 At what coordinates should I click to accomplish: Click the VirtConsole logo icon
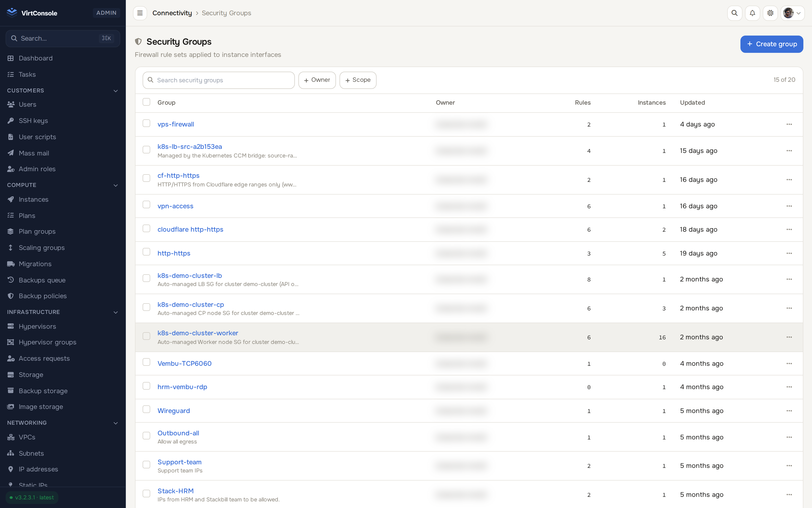(12, 13)
